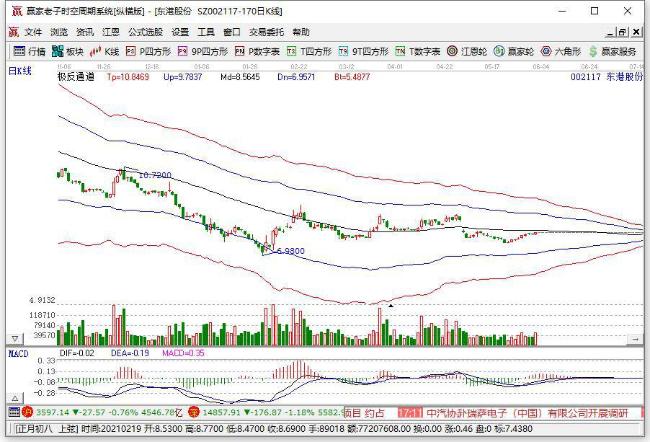Click red index icon before 14857.91
Viewport: 650px width, 442px height.
tap(194, 412)
